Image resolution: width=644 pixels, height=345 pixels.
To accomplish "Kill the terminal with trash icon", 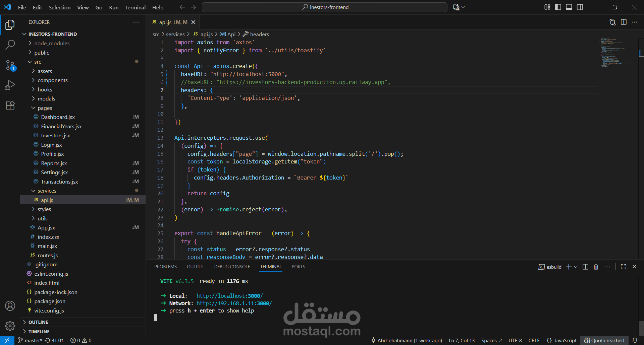I will point(596,267).
